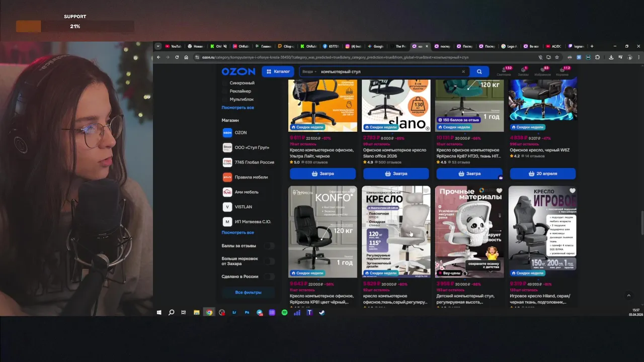Image resolution: width=644 pixels, height=362 pixels.
Task: Click the address bar URL
Action: [x=335, y=57]
